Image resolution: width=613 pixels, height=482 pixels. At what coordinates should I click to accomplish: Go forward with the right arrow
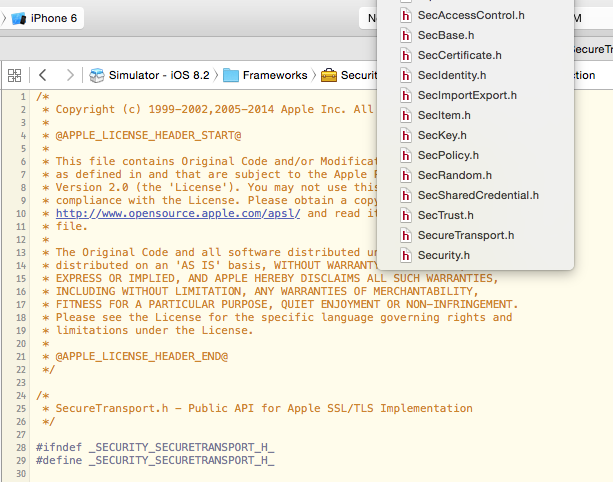70,75
